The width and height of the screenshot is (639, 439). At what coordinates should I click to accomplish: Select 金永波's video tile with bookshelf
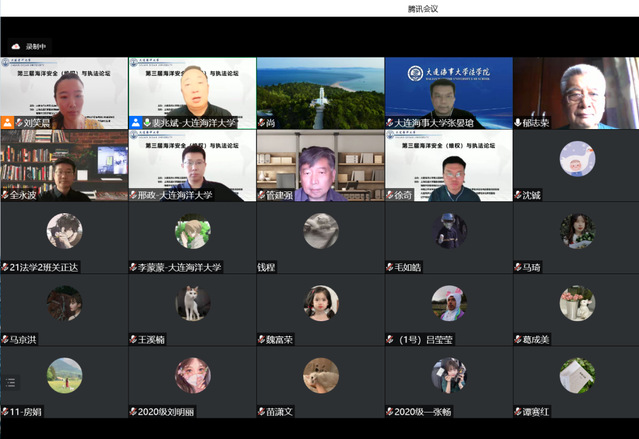(x=64, y=165)
